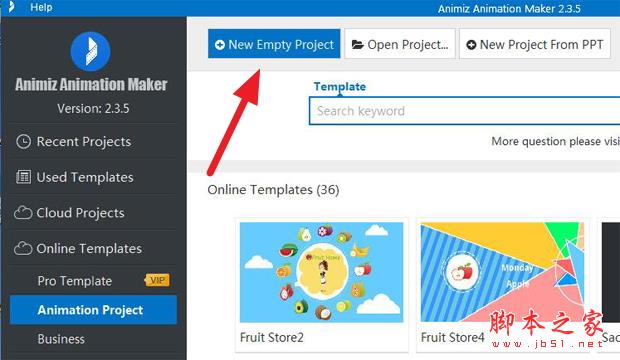
Task: Click the small Animiz icon in the title bar
Action: [x=11, y=7]
